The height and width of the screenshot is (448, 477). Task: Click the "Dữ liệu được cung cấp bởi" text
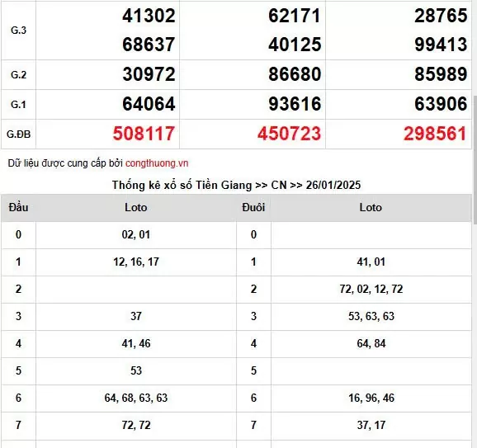tap(65, 163)
